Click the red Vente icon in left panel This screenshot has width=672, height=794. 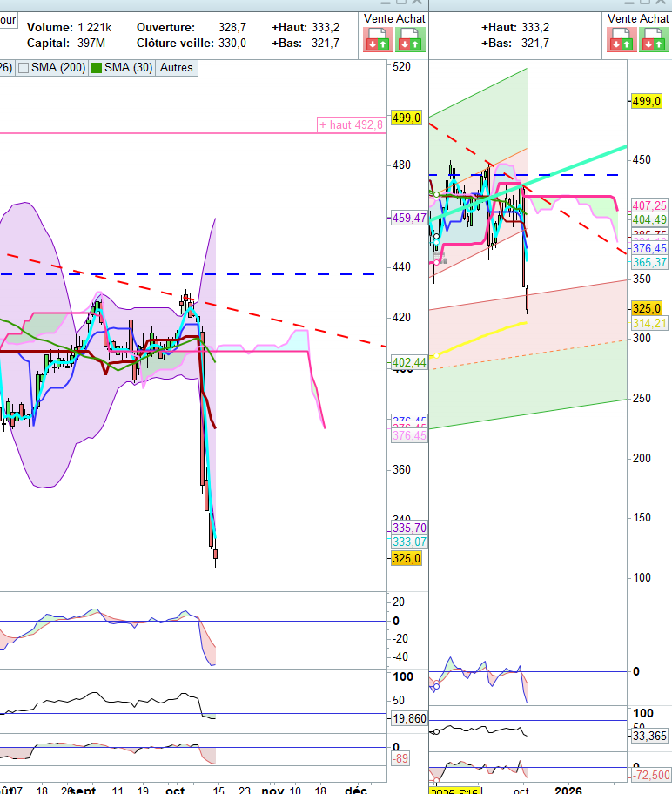(380, 39)
